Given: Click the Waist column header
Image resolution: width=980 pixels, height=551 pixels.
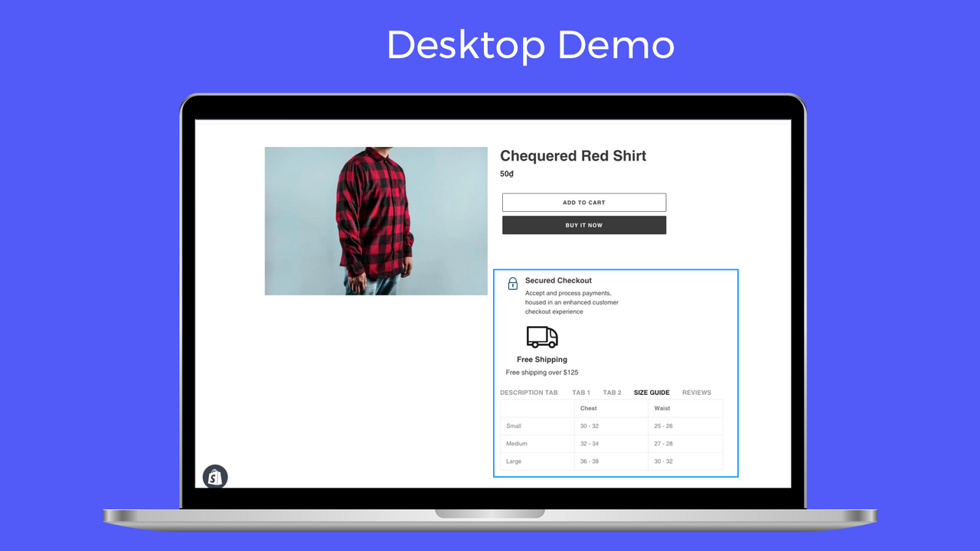Looking at the screenshot, I should (x=661, y=408).
